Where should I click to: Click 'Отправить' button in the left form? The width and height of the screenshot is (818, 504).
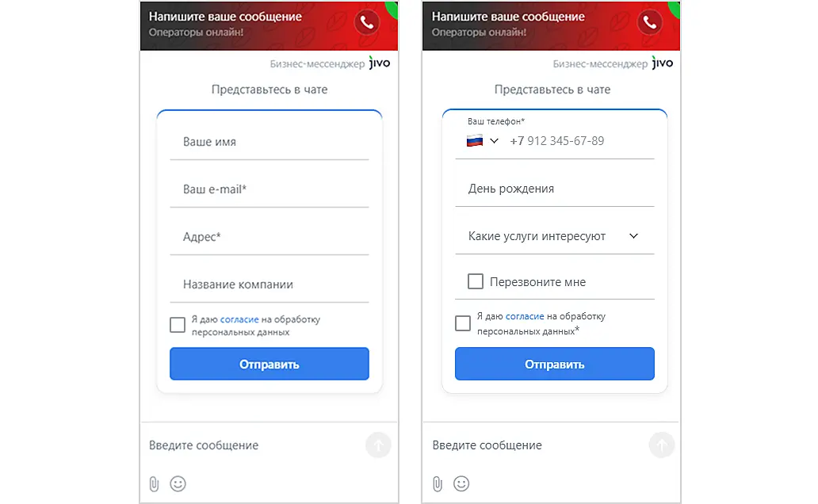coord(269,364)
